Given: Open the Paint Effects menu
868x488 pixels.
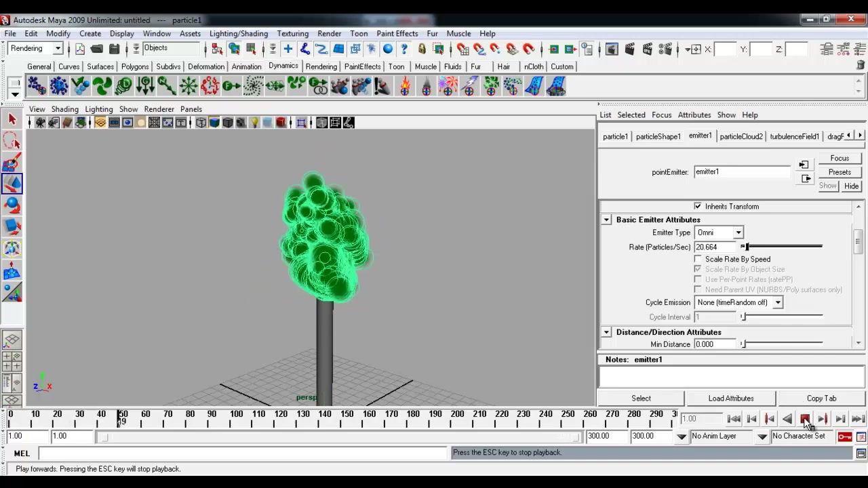Looking at the screenshot, I should click(397, 33).
